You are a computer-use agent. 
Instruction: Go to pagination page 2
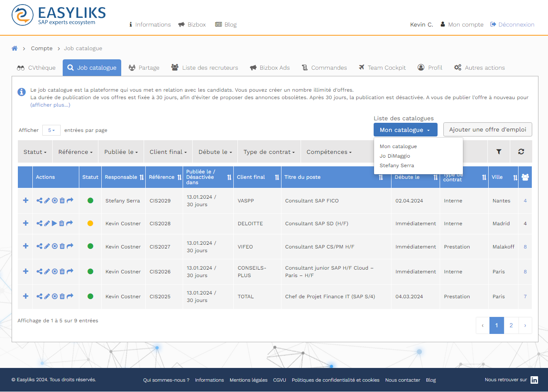pyautogui.click(x=511, y=325)
